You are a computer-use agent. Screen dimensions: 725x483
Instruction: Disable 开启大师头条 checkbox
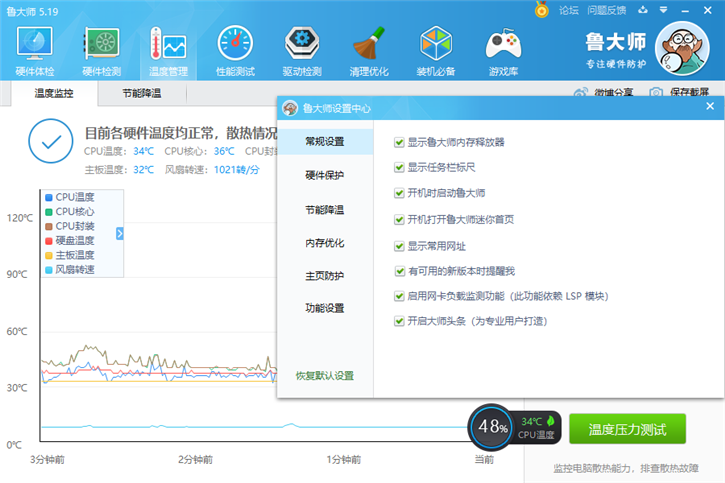point(400,322)
